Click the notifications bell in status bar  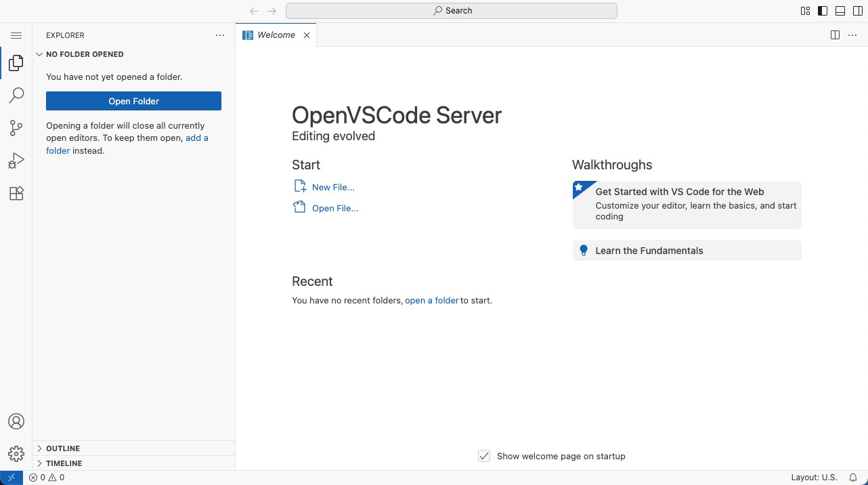click(853, 478)
